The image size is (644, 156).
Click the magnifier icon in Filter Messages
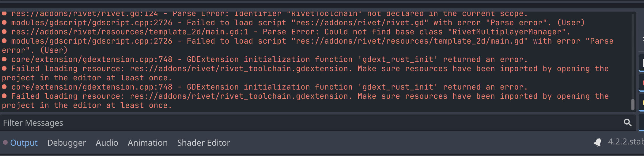pyautogui.click(x=627, y=122)
